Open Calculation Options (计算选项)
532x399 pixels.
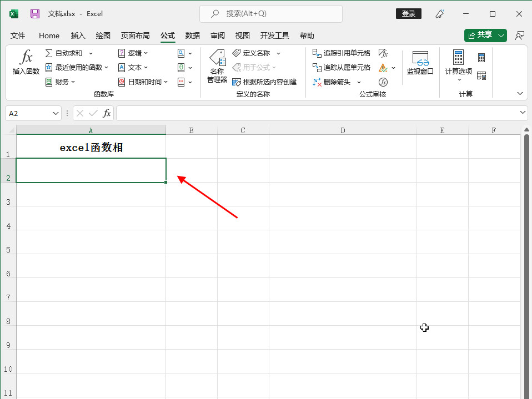coord(458,65)
